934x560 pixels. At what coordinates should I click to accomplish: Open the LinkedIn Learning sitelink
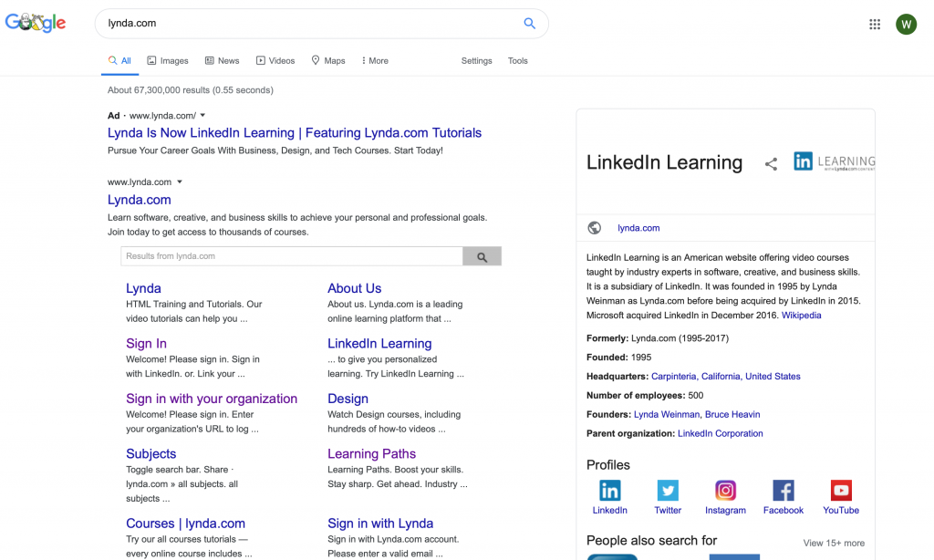379,344
